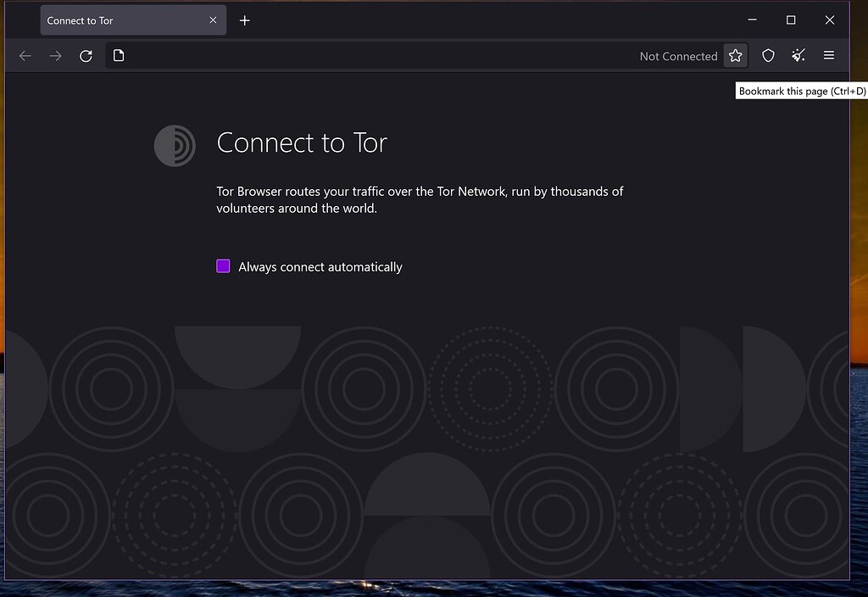Image resolution: width=868 pixels, height=597 pixels.
Task: Click the Tor onion logo on the page
Action: [x=174, y=145]
